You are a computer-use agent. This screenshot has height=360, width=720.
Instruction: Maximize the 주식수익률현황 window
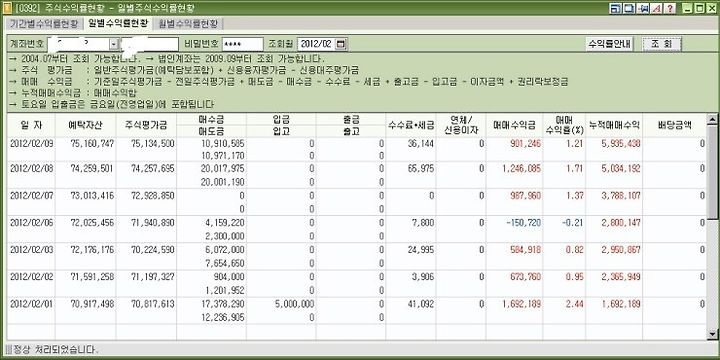(x=699, y=8)
